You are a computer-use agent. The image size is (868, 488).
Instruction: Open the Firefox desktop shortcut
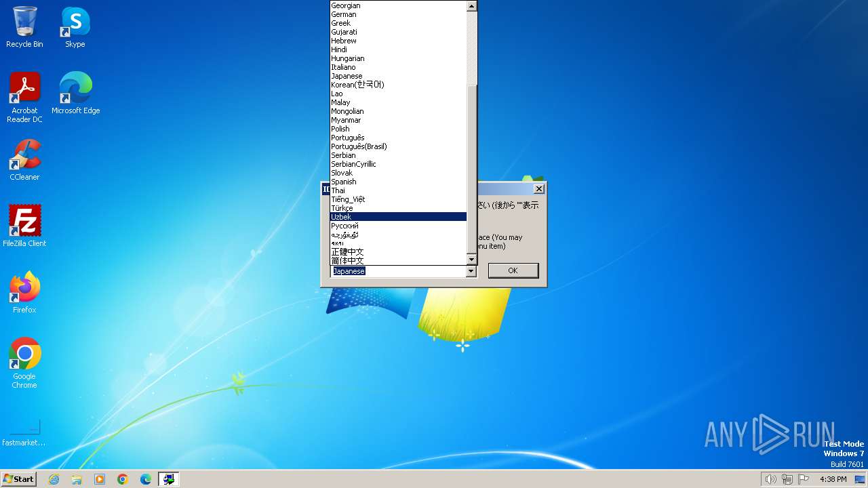tap(24, 293)
